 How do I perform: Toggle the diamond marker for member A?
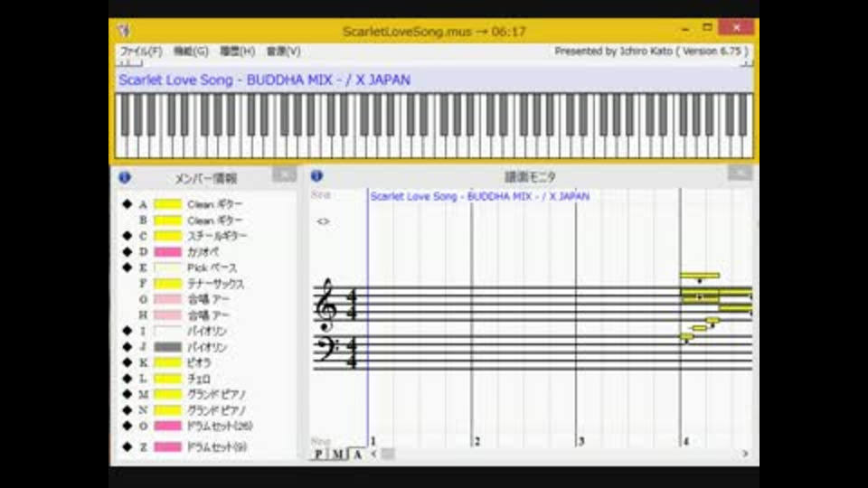pyautogui.click(x=127, y=204)
